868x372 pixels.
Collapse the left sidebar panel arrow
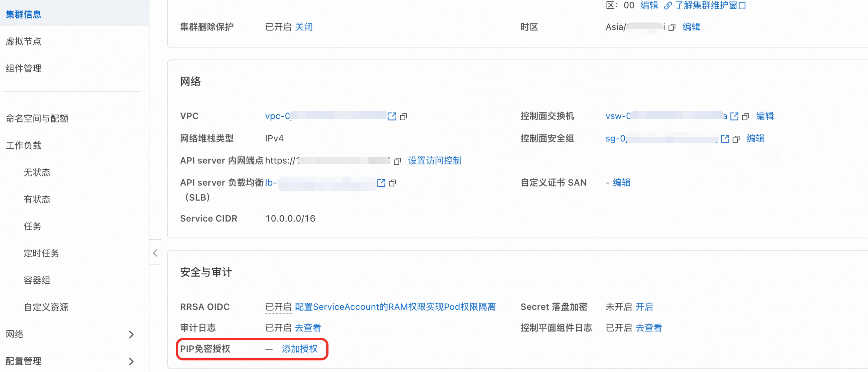[155, 253]
